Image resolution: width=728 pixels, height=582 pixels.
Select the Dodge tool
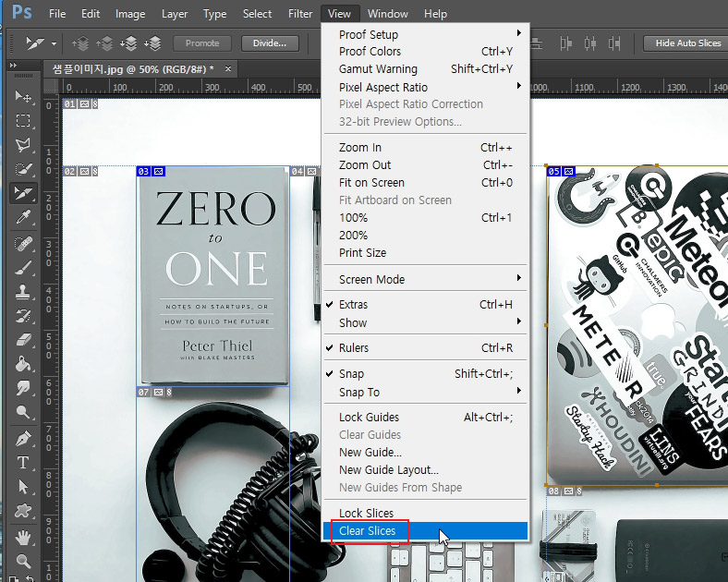pos(23,412)
